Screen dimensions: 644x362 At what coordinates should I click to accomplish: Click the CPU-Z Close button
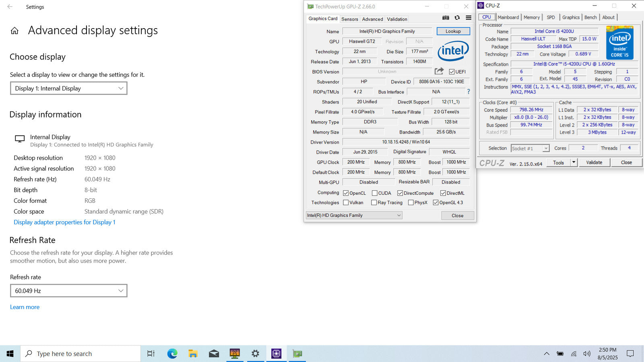click(626, 162)
